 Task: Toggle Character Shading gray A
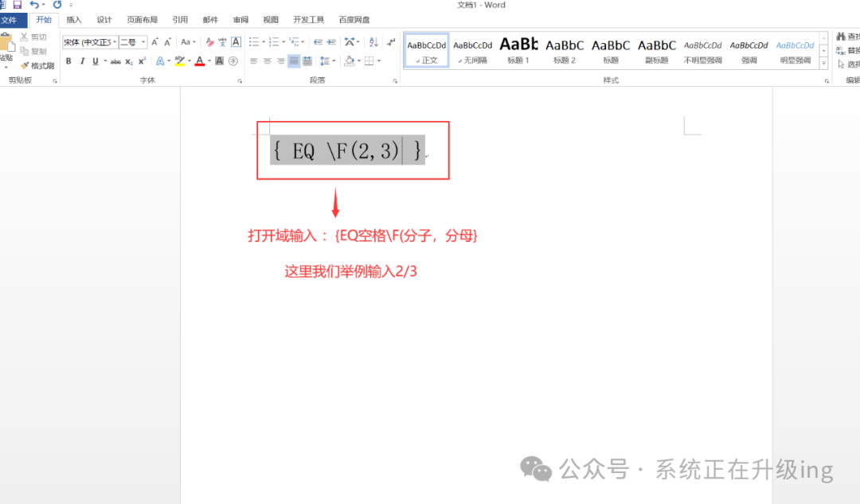tap(220, 61)
